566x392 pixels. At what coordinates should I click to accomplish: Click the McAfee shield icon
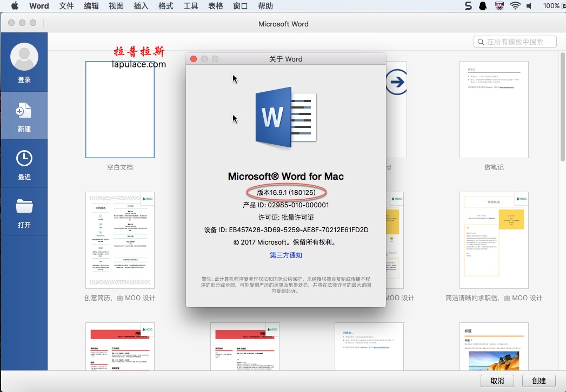[499, 6]
